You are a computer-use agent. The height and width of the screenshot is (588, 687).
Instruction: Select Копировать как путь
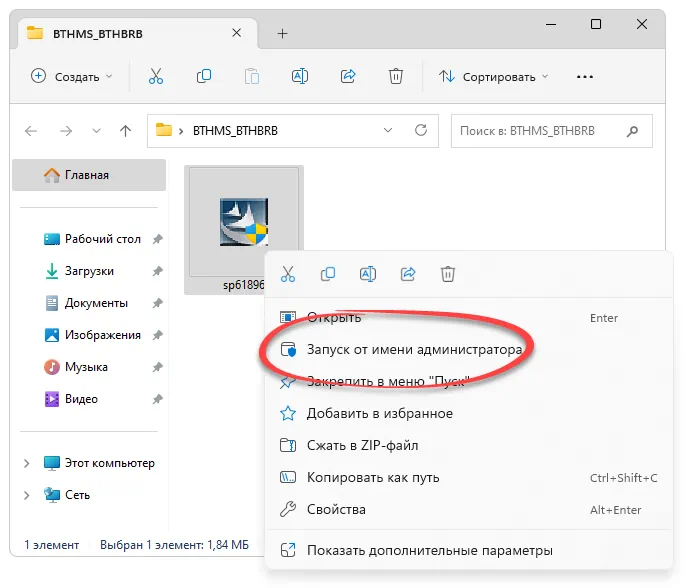[x=469, y=477]
